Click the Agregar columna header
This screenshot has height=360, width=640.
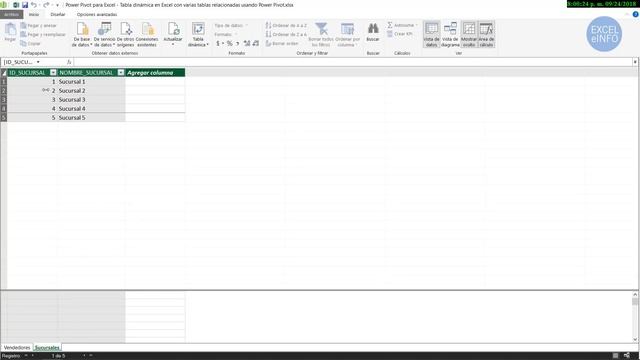155,73
